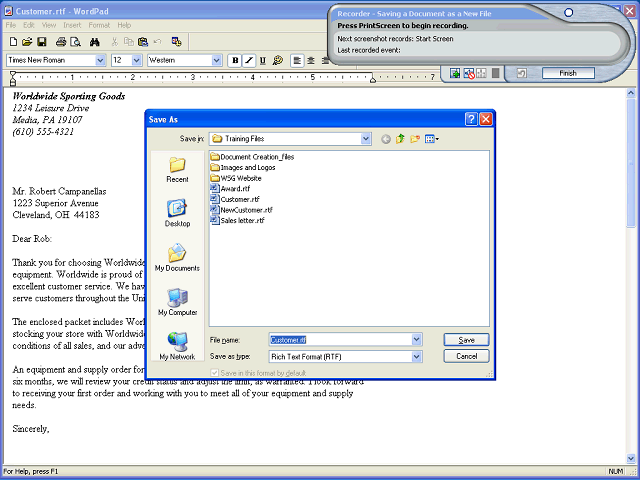Select WSG Website folder
640x480 pixels.
(x=236, y=178)
